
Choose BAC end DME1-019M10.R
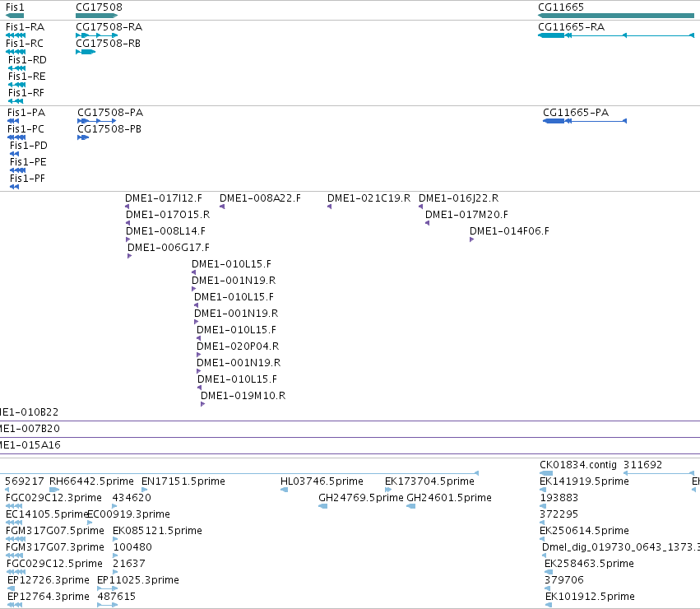click(243, 396)
